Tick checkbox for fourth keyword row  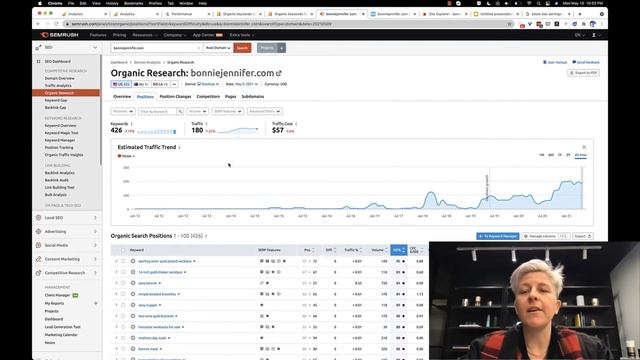point(123,294)
